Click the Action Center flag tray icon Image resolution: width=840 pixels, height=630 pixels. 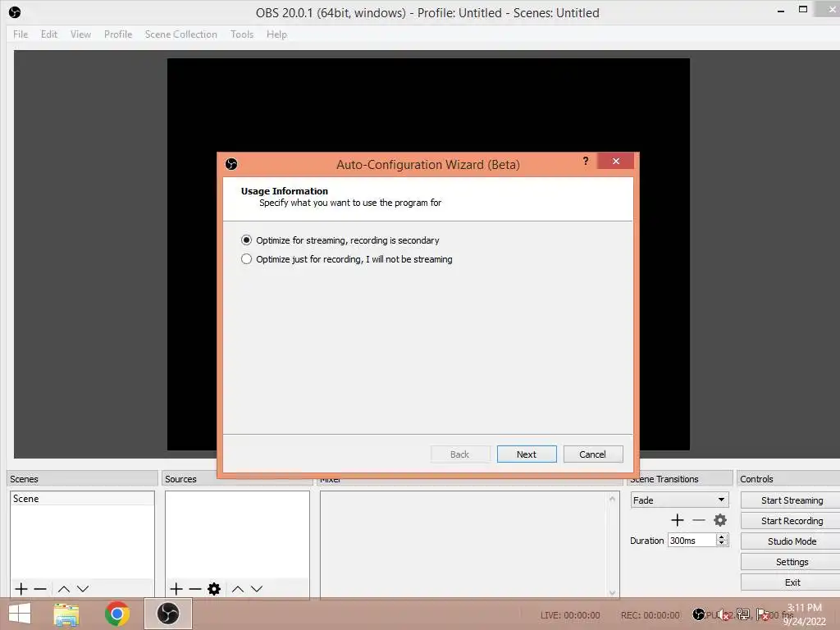[762, 614]
